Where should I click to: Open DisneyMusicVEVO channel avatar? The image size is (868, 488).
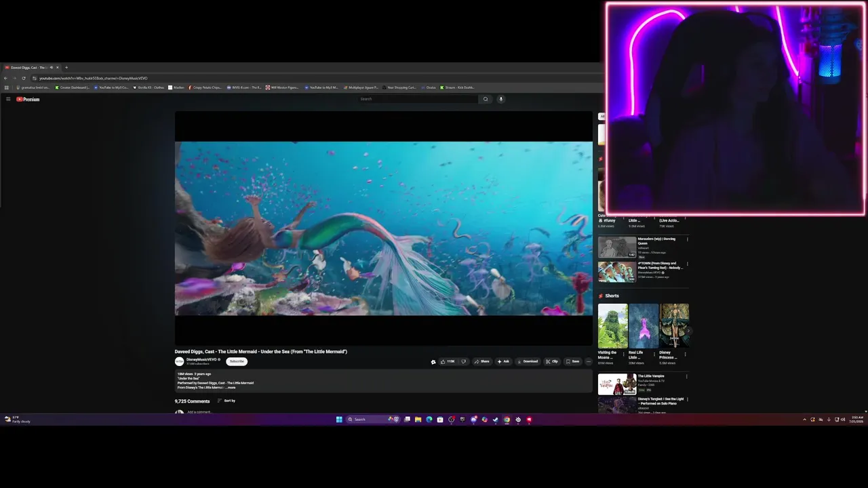[x=180, y=361]
